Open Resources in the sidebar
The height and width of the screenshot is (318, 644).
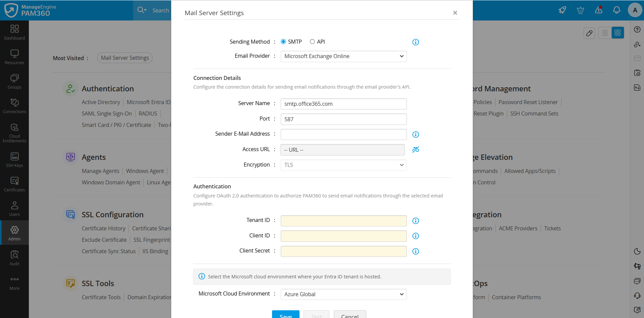point(14,57)
